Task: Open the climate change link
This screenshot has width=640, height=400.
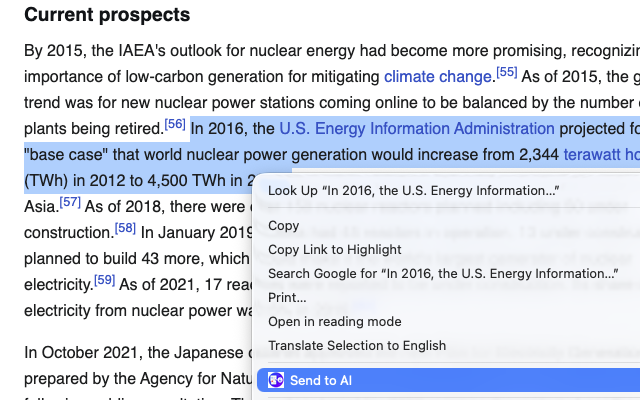Action: click(x=438, y=77)
